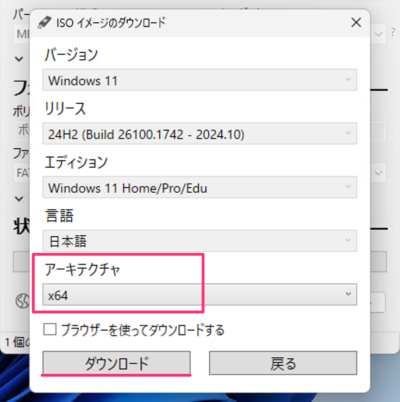Enable ブラウザーを使ってダウンロードする checkbox

(50, 330)
